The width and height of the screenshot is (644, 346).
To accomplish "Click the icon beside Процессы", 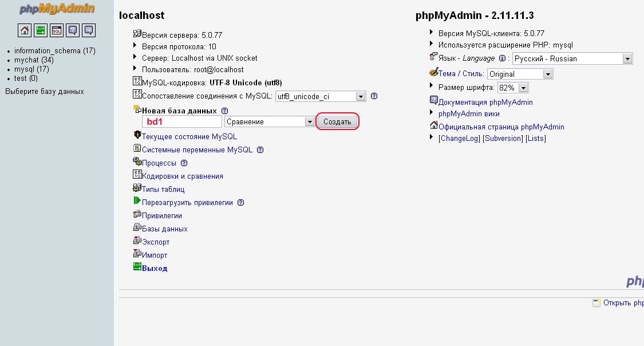I will point(137,161).
